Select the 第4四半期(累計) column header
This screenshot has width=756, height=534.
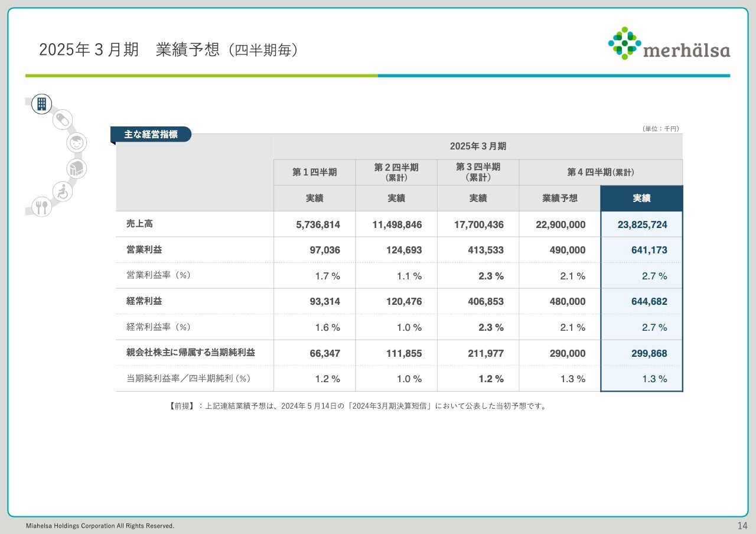pos(601,172)
